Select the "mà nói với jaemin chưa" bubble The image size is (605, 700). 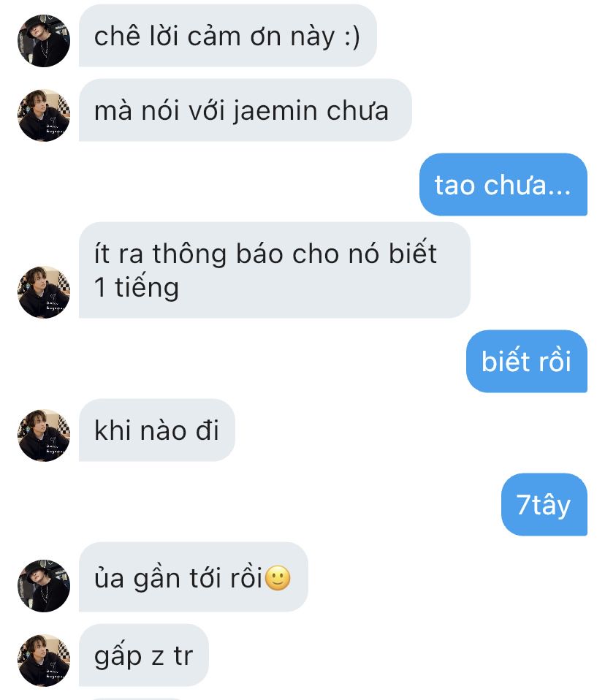tap(245, 110)
